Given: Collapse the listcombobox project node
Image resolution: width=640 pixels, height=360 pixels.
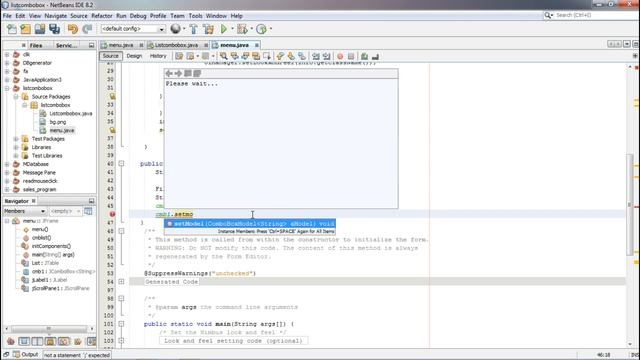Looking at the screenshot, I should 7,88.
